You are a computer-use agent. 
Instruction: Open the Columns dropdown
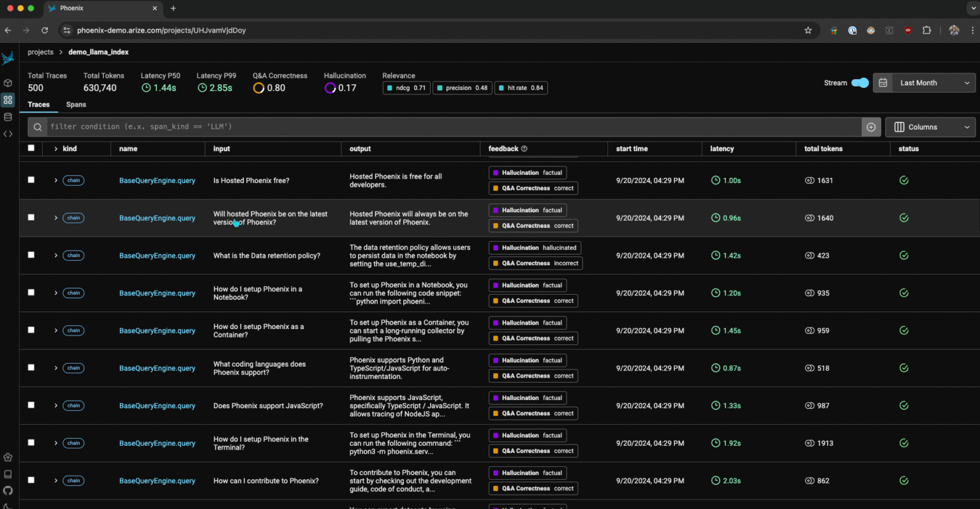point(930,127)
